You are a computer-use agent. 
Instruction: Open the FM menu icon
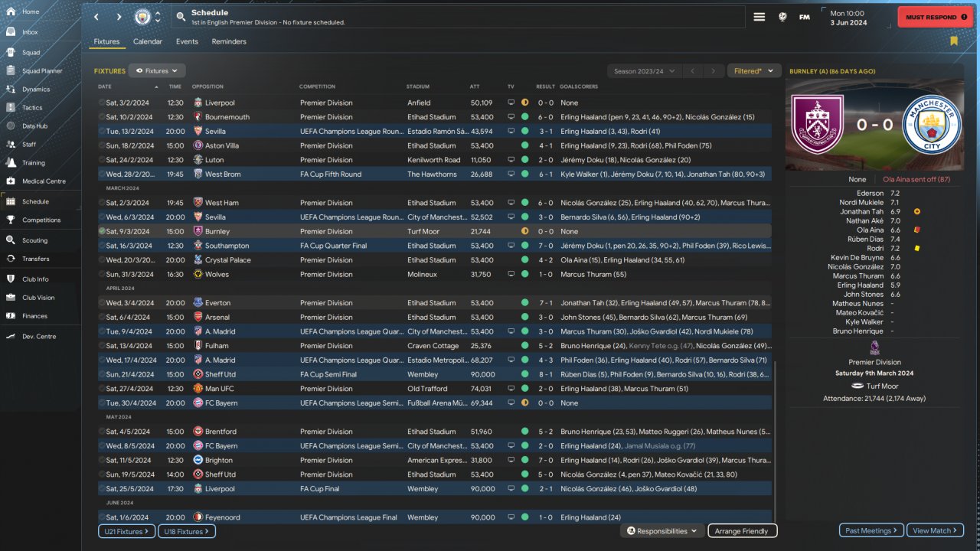tap(805, 17)
